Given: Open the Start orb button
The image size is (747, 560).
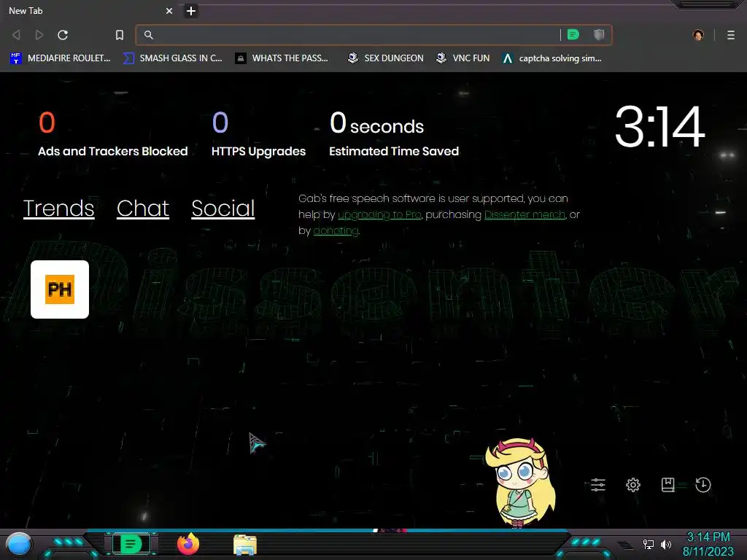Looking at the screenshot, I should tap(19, 544).
